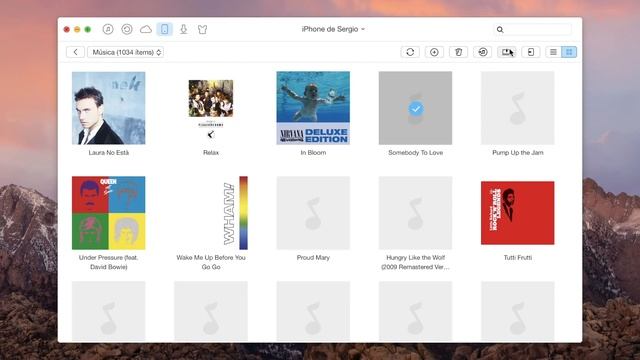This screenshot has width=640, height=360.
Task: Select the Wham! Wake Me Up cover
Action: (x=211, y=213)
